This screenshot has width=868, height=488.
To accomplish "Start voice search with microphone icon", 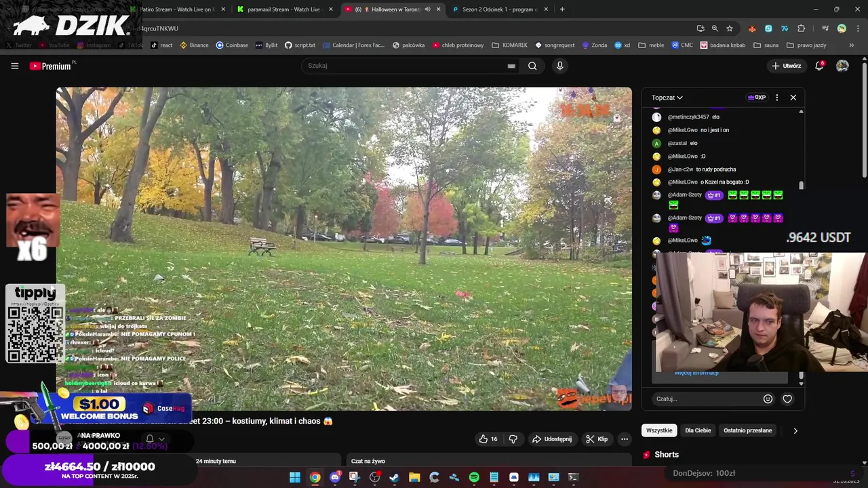I will (559, 66).
